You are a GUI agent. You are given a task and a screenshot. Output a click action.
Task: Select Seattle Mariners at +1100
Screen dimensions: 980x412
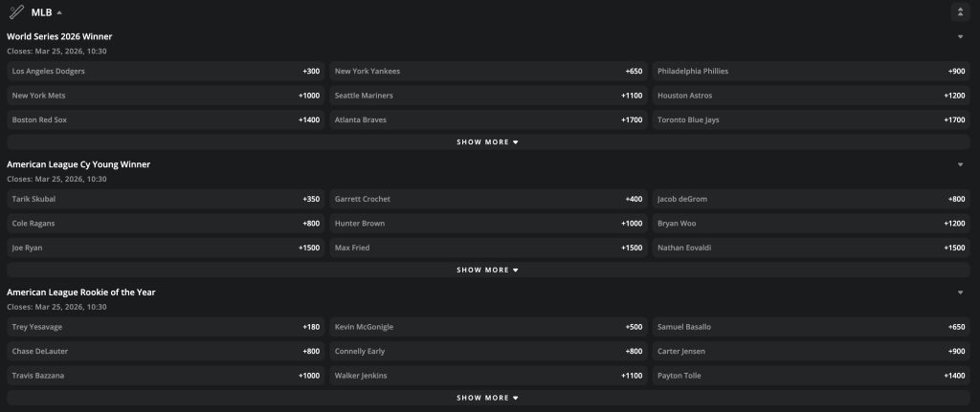pyautogui.click(x=488, y=96)
